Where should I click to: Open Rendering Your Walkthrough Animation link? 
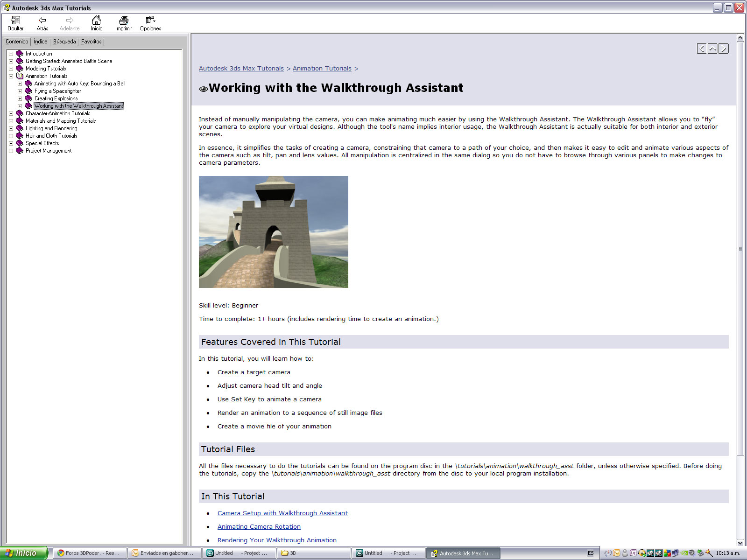277,540
